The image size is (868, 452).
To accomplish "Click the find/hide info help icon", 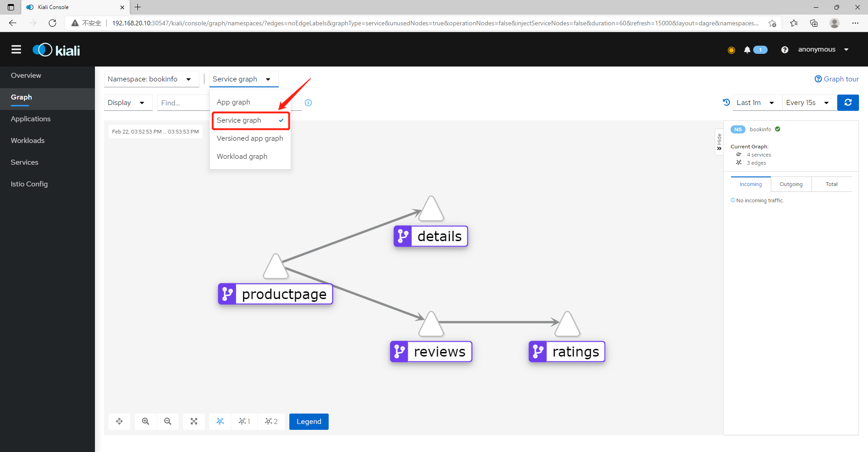I will pyautogui.click(x=308, y=103).
